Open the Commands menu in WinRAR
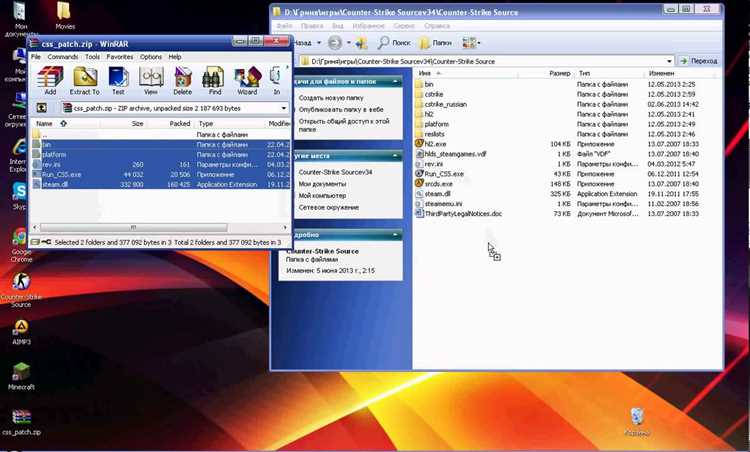Image resolution: width=750 pixels, height=452 pixels. 63,56
